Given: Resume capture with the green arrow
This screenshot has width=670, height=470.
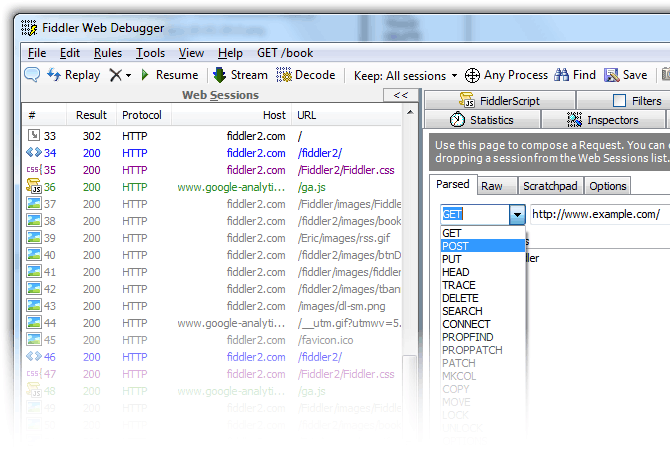Looking at the screenshot, I should pos(145,75).
